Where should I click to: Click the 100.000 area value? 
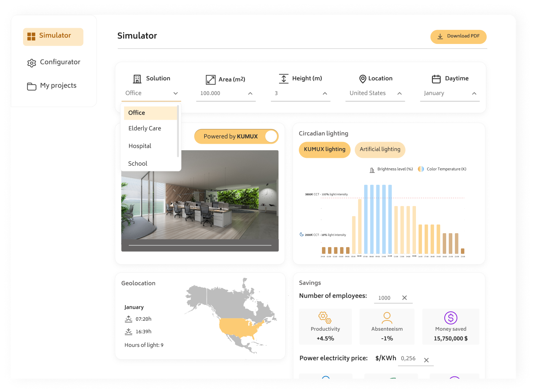[x=210, y=93]
